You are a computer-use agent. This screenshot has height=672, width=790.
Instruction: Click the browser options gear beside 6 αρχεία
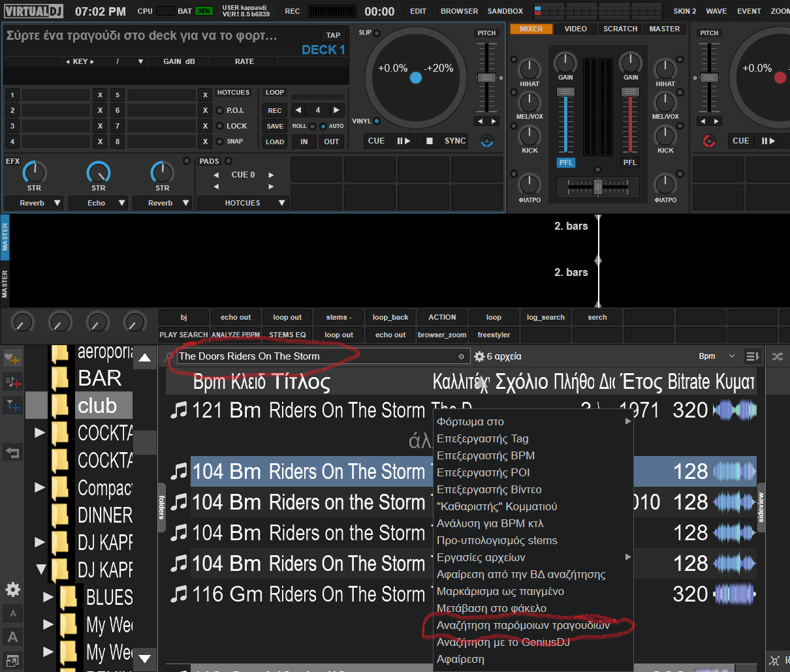coord(479,357)
